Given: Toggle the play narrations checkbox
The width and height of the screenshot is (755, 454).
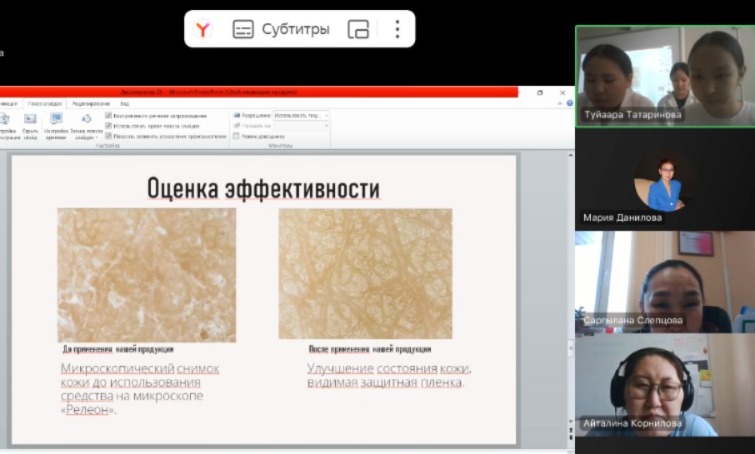Looking at the screenshot, I should 109,115.
